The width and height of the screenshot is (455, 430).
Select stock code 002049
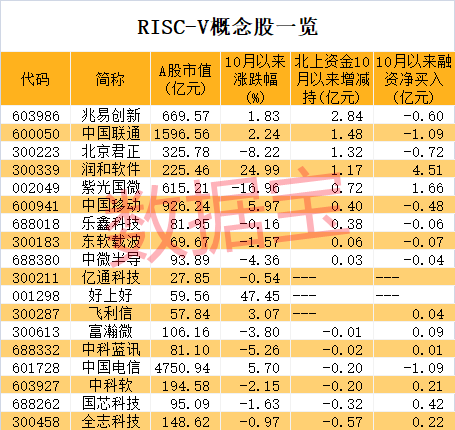click(36, 188)
